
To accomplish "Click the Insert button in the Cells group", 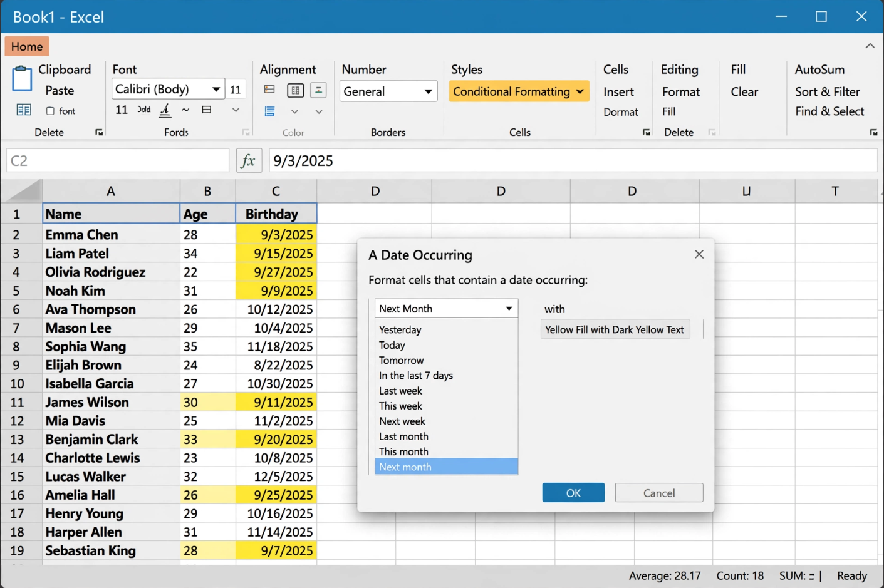I will 618,91.
